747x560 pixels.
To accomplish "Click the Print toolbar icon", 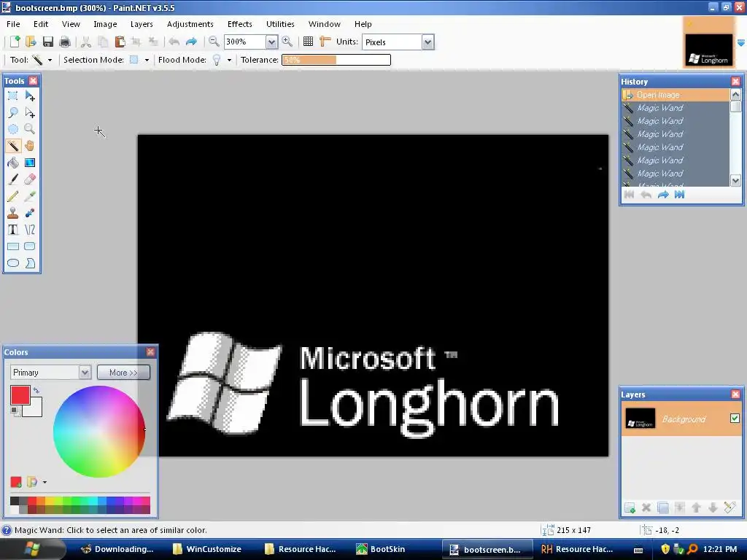I will 65,42.
